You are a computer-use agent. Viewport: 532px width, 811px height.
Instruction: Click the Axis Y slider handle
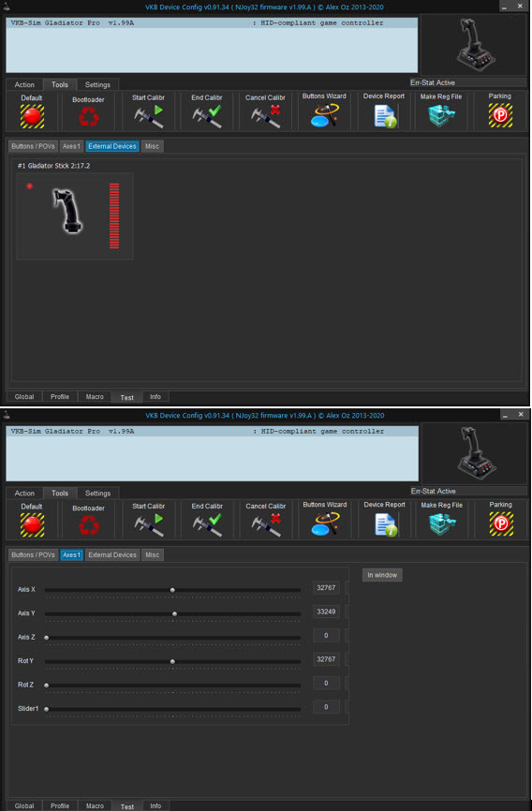(174, 613)
